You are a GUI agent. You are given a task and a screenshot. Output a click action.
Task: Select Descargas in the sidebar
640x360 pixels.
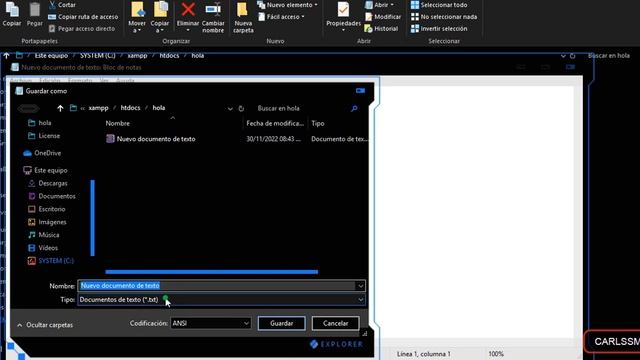(48, 183)
